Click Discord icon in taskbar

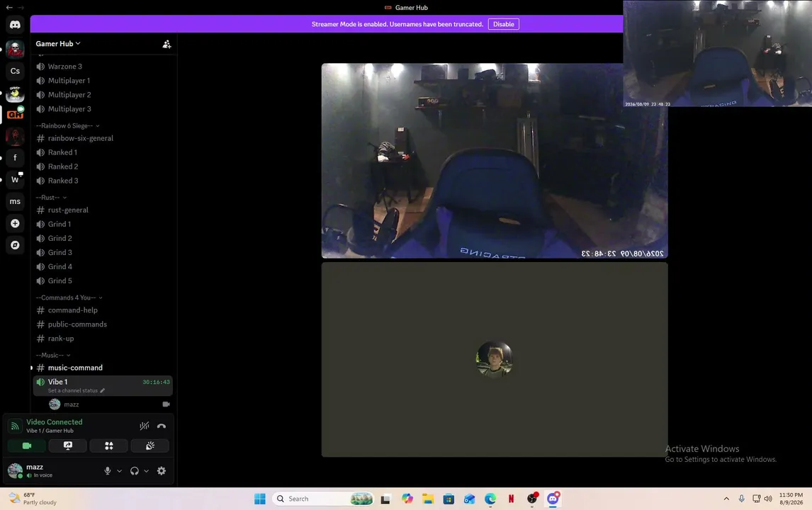pos(553,499)
